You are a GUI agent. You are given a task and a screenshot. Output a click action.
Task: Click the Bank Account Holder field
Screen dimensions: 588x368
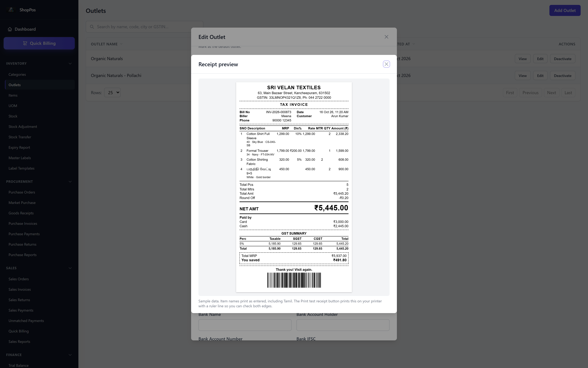[343, 325]
